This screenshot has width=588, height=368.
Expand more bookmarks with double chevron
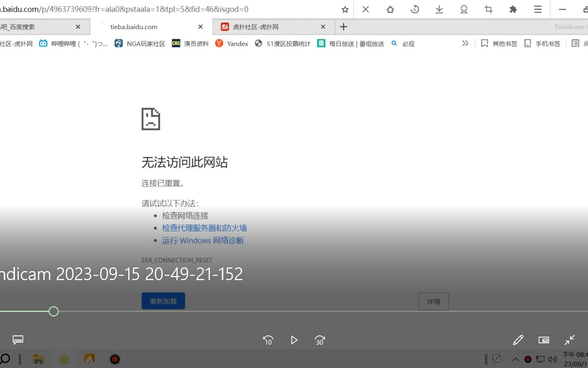[x=465, y=43]
